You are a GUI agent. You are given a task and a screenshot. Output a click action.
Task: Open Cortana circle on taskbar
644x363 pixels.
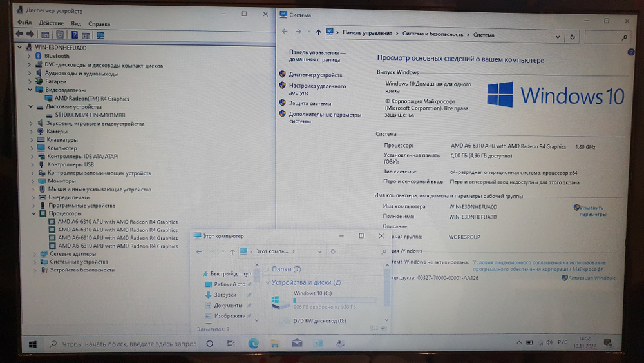coord(209,343)
